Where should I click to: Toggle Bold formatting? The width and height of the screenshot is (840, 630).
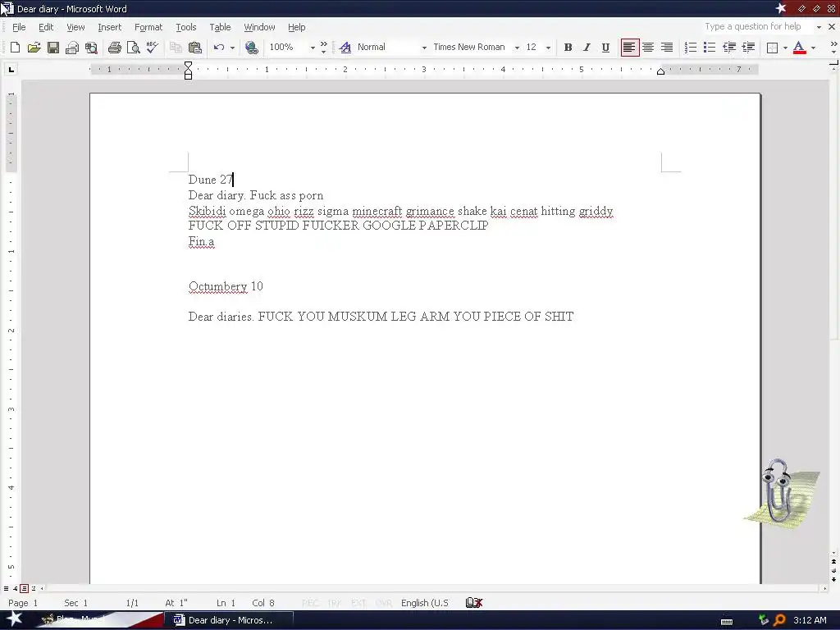click(x=568, y=48)
